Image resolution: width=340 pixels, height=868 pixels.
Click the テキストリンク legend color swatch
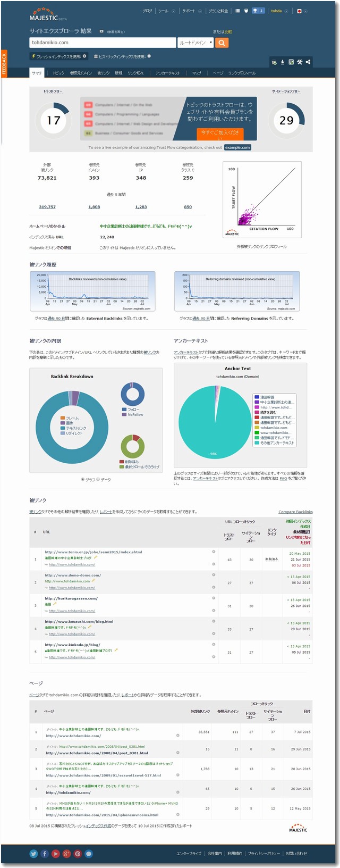coord(63,428)
